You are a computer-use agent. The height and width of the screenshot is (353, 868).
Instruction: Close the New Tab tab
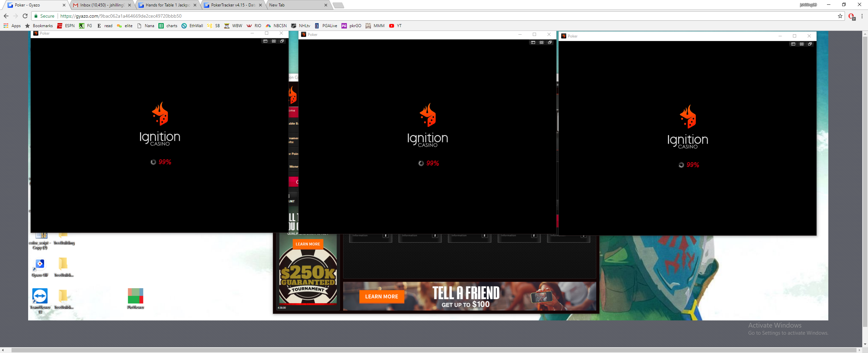(326, 5)
